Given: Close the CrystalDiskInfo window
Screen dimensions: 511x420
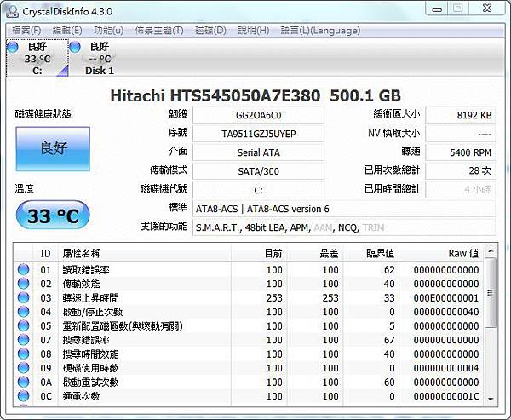Looking at the screenshot, I should [487, 9].
